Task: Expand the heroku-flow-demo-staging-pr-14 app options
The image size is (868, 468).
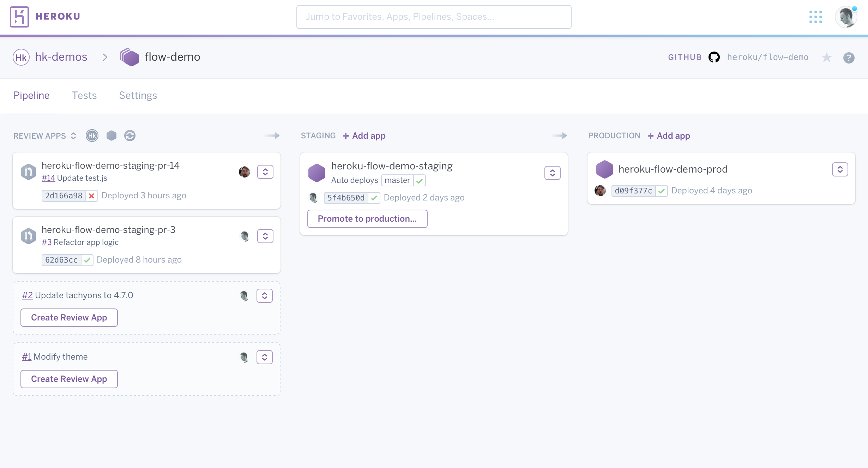Action: coord(266,172)
